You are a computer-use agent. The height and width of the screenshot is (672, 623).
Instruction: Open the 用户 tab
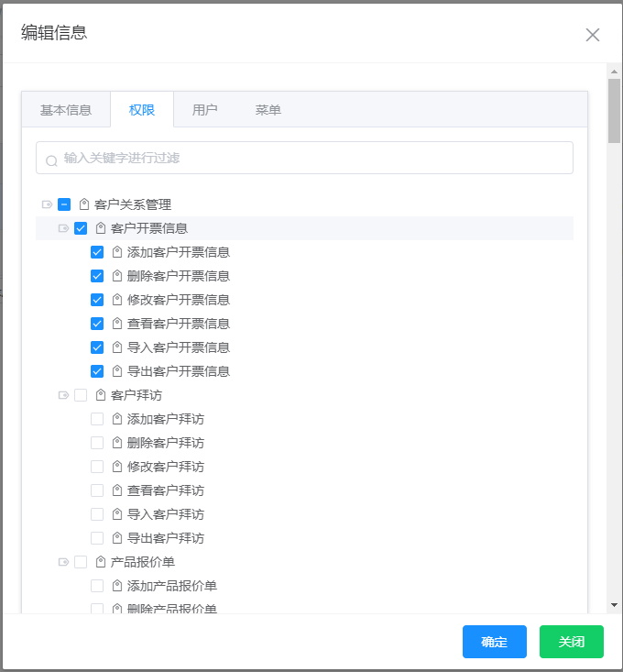204,110
